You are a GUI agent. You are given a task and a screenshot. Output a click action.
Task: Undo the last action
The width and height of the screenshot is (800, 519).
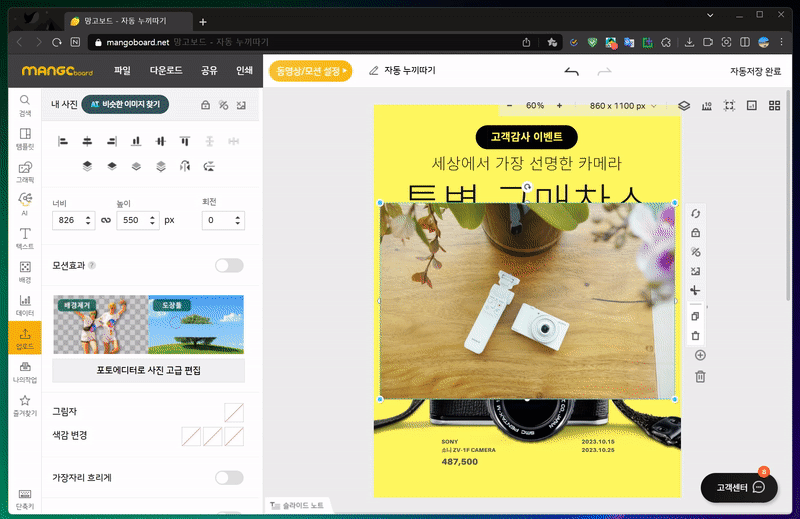click(x=571, y=71)
